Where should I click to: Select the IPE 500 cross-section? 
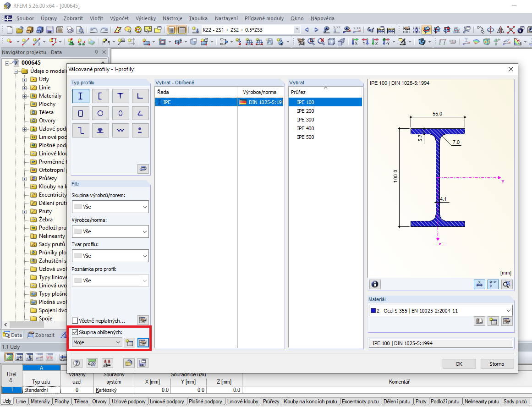tap(325, 137)
